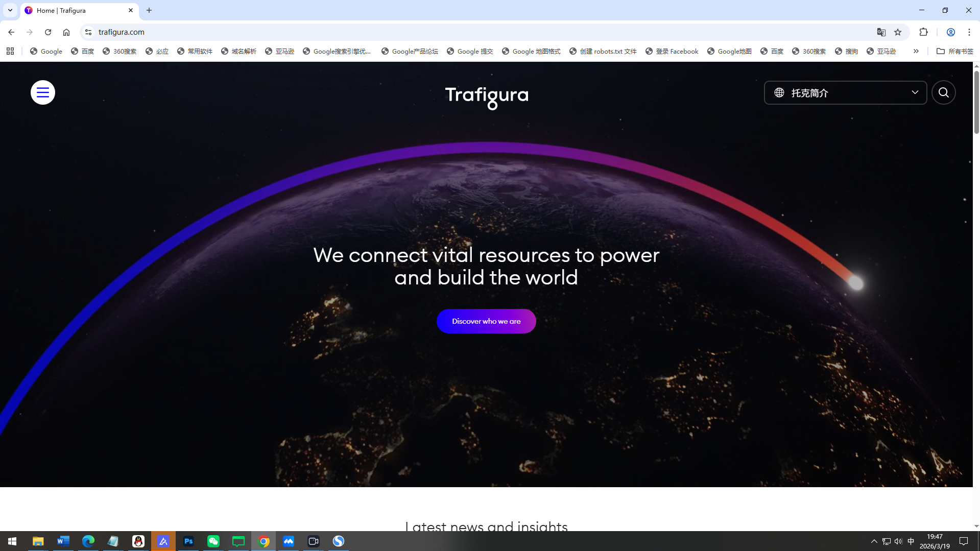Screen dimensions: 980x551
Task: Click the network icon in system tray
Action: [x=886, y=541]
